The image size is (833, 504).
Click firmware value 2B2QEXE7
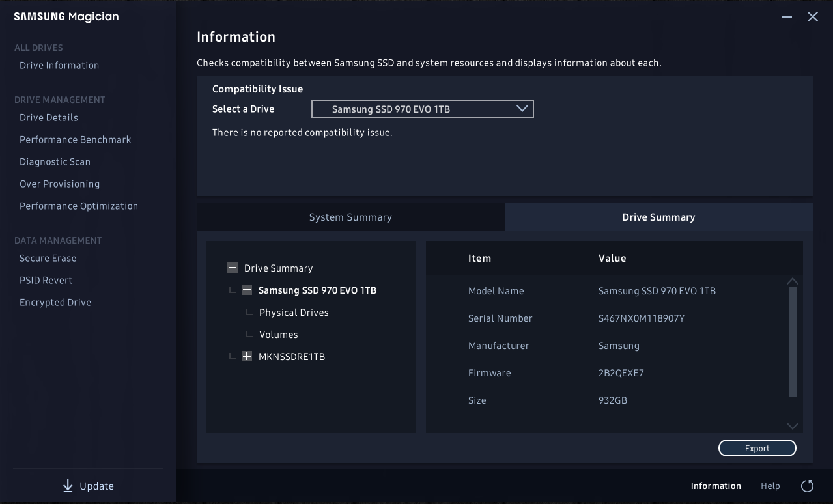[621, 373]
